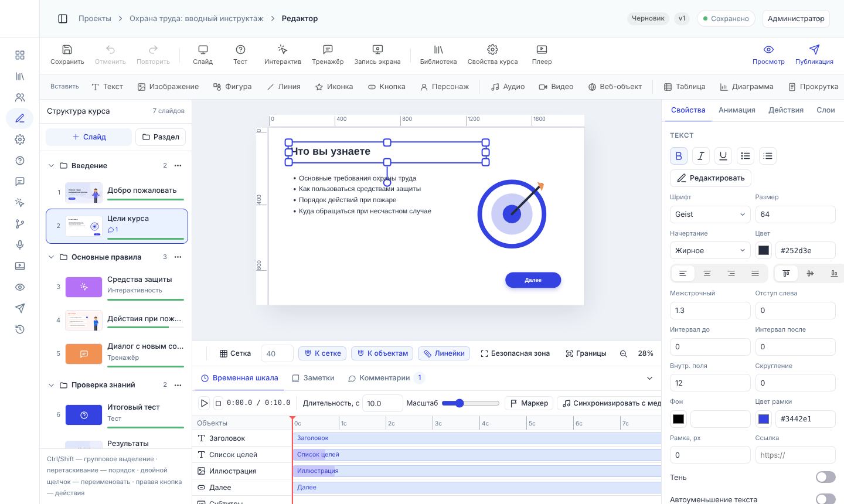Image resolution: width=844 pixels, height=504 pixels.
Task: Open the Library icon in toolbar
Action: coord(438,50)
